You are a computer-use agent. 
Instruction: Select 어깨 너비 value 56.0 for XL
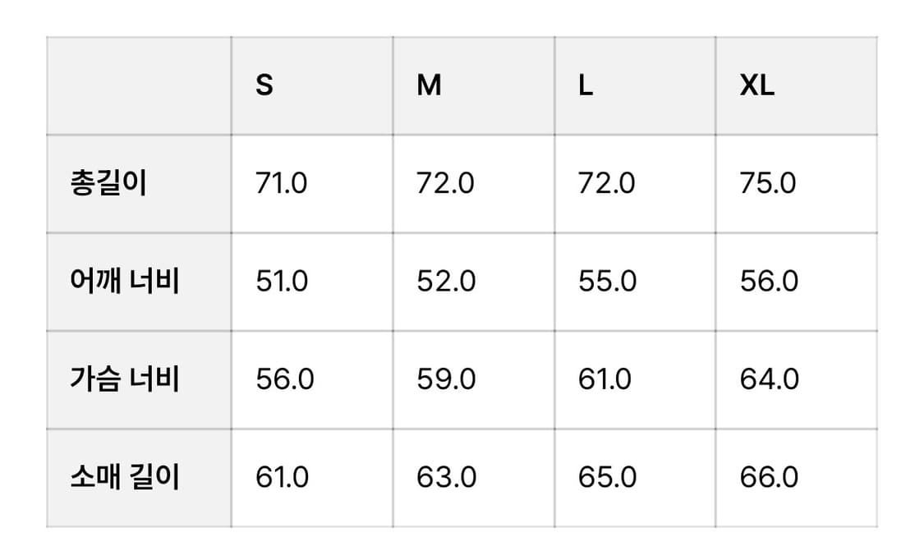[x=769, y=282]
